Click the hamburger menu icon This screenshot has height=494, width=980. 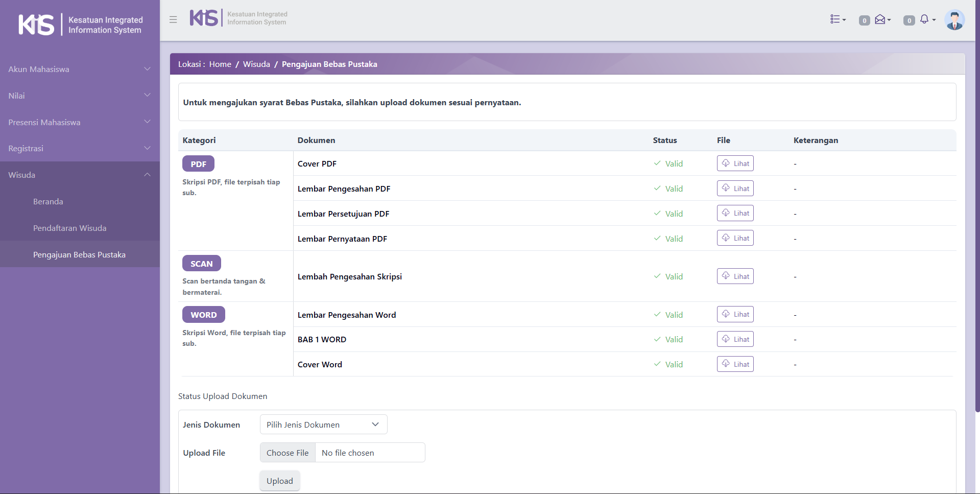coord(173,19)
